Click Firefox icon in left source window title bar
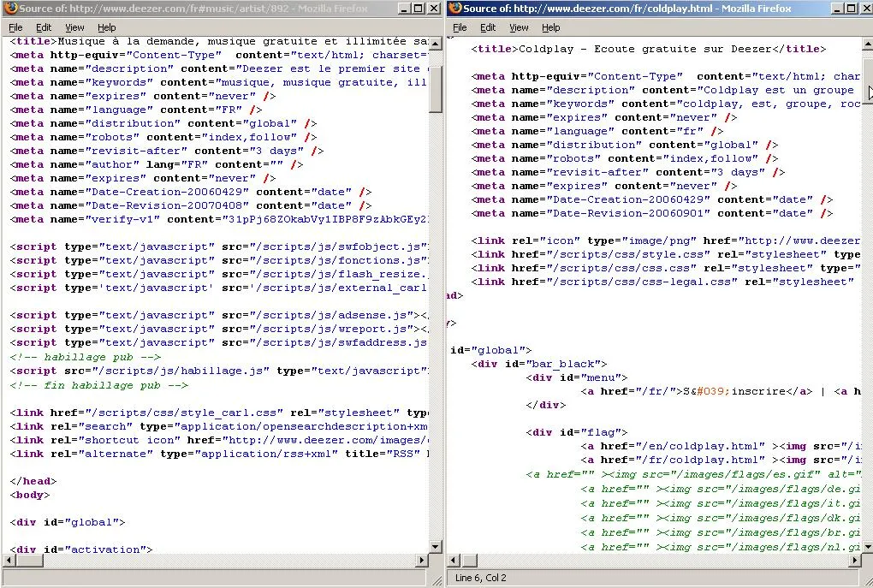Viewport: 873px width, 588px height. (x=10, y=9)
